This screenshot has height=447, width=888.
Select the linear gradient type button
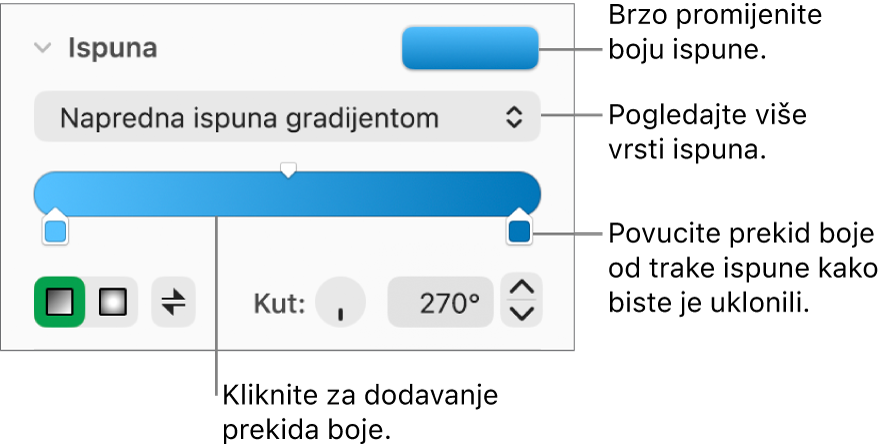click(59, 302)
